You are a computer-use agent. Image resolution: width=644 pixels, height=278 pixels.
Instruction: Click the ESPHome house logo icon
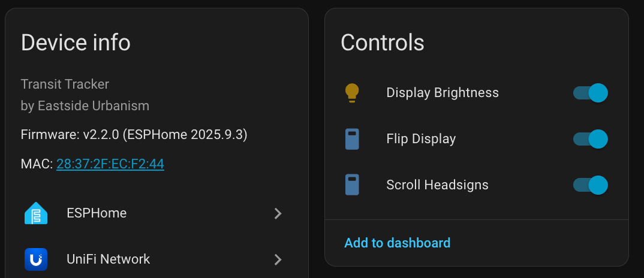click(36, 213)
